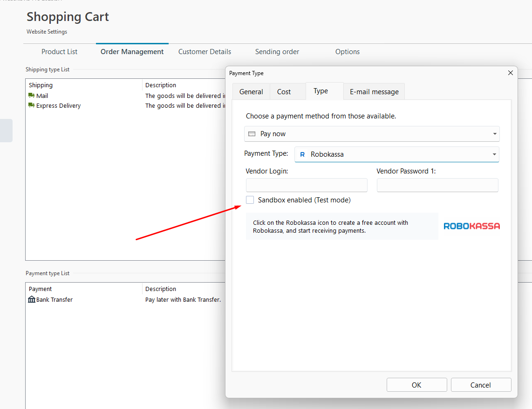Viewport: 532px width, 409px height.
Task: Open the Cost tab
Action: [x=284, y=92]
